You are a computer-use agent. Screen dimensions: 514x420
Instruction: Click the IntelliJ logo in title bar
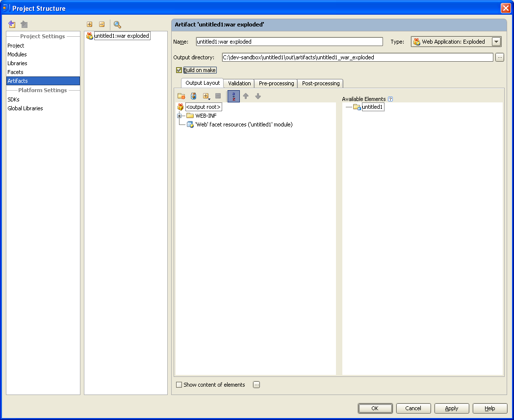pos(6,7)
